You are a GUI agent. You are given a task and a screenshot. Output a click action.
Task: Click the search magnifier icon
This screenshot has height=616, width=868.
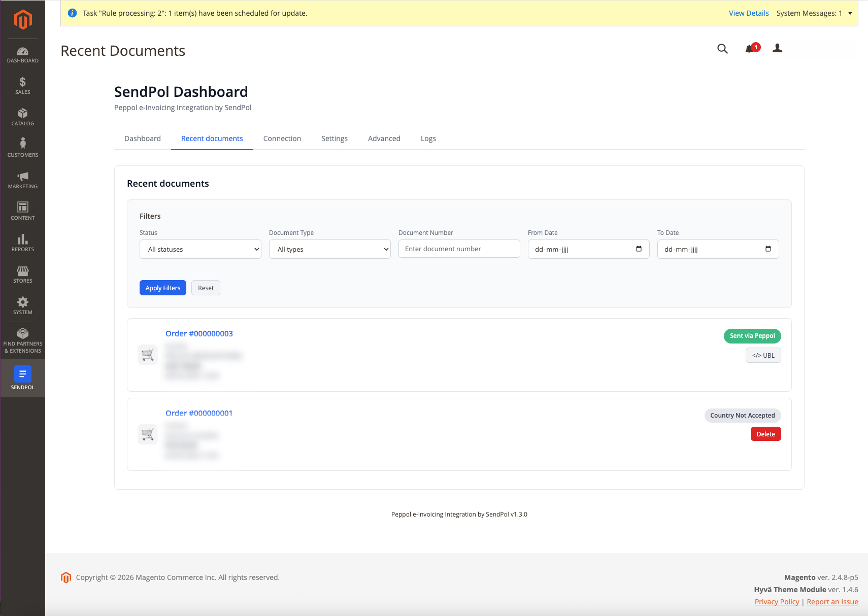click(722, 49)
